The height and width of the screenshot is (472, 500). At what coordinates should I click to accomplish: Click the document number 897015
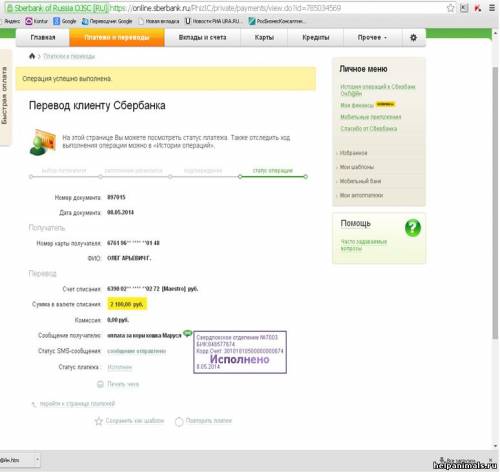[x=116, y=197]
